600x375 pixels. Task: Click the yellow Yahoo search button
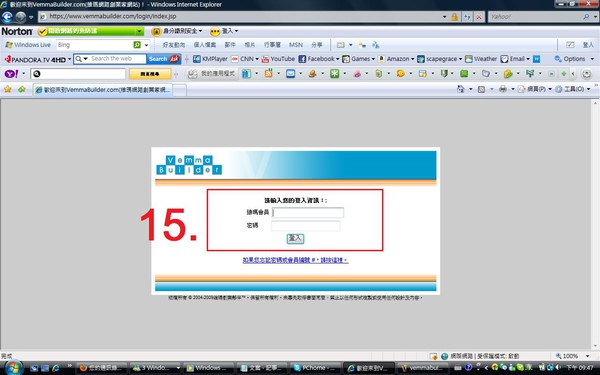click(150, 74)
